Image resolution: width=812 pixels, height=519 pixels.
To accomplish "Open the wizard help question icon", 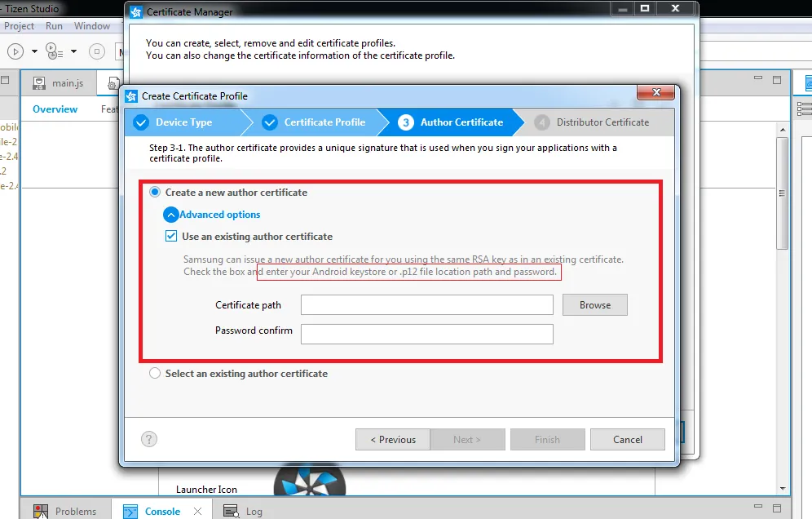I will tap(149, 439).
